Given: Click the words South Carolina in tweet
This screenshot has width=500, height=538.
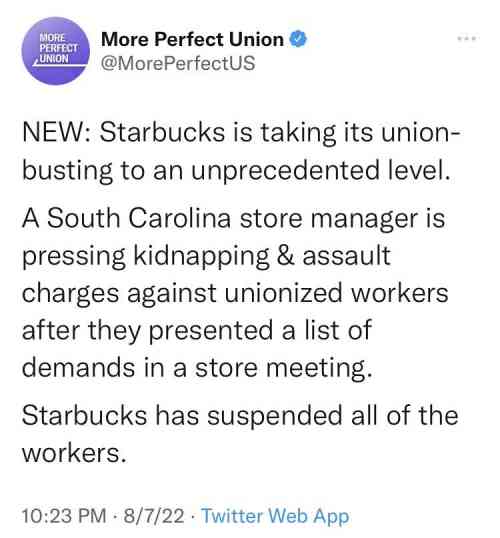Looking at the screenshot, I should (139, 218).
